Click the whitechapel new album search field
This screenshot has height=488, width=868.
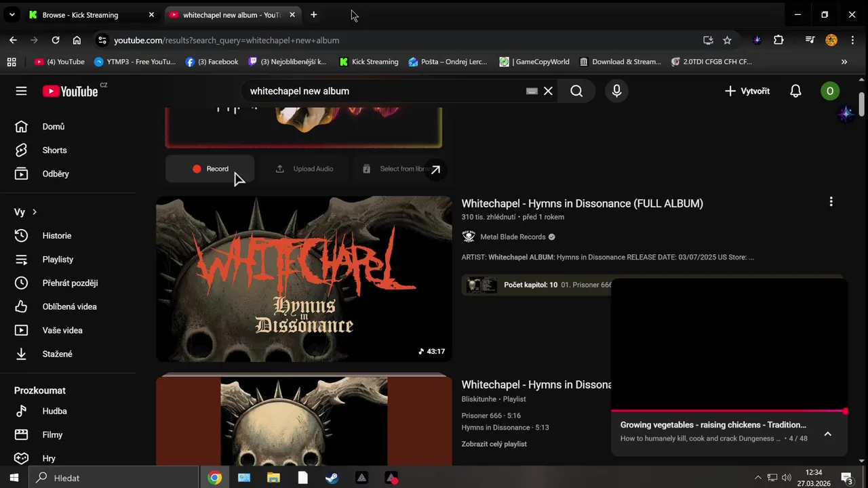click(x=385, y=91)
